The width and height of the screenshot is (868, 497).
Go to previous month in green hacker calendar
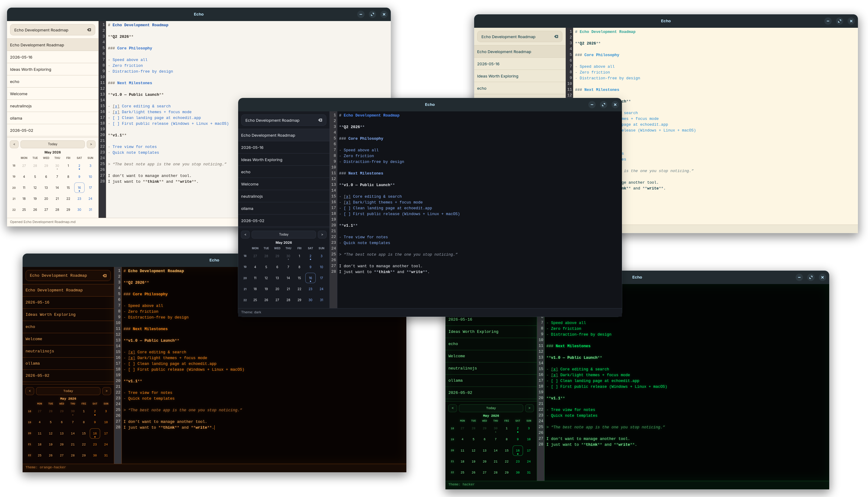coord(452,408)
